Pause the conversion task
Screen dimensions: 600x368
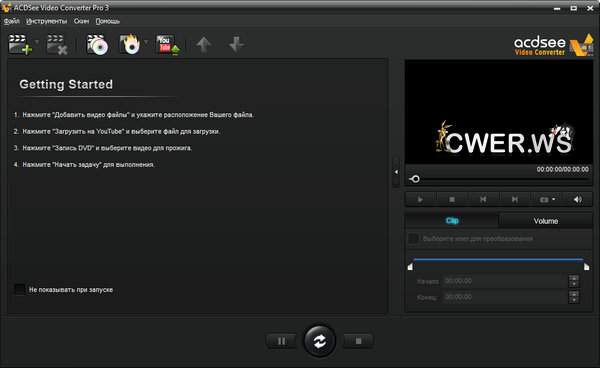point(281,341)
